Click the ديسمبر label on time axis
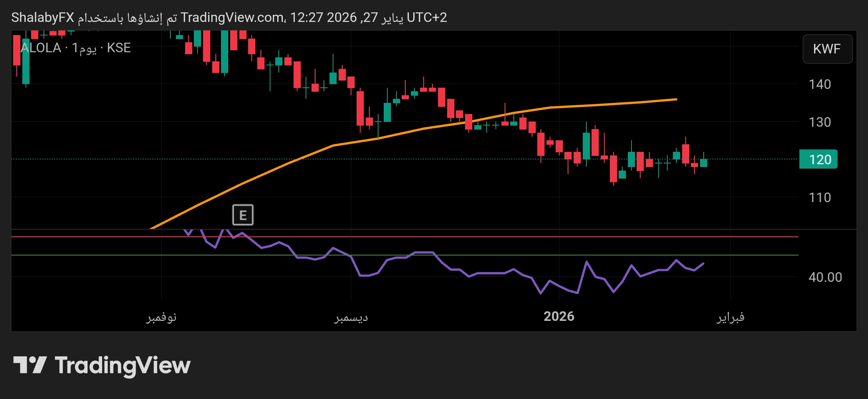Screen dimensions: 868x399 [x=351, y=317]
